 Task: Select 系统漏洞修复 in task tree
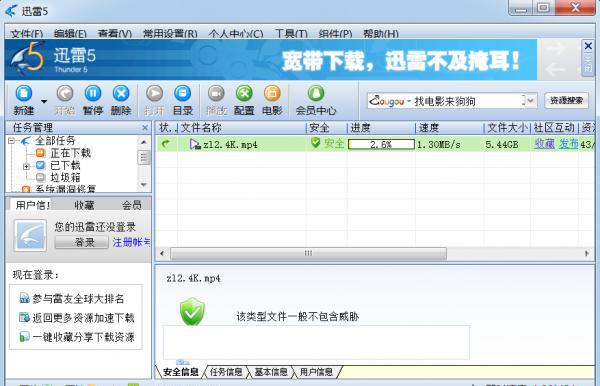pyautogui.click(x=65, y=189)
